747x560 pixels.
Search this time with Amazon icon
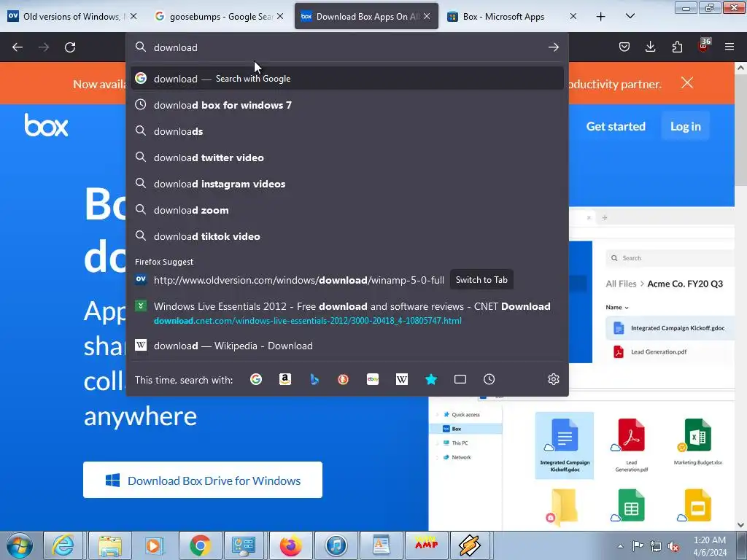pyautogui.click(x=285, y=379)
